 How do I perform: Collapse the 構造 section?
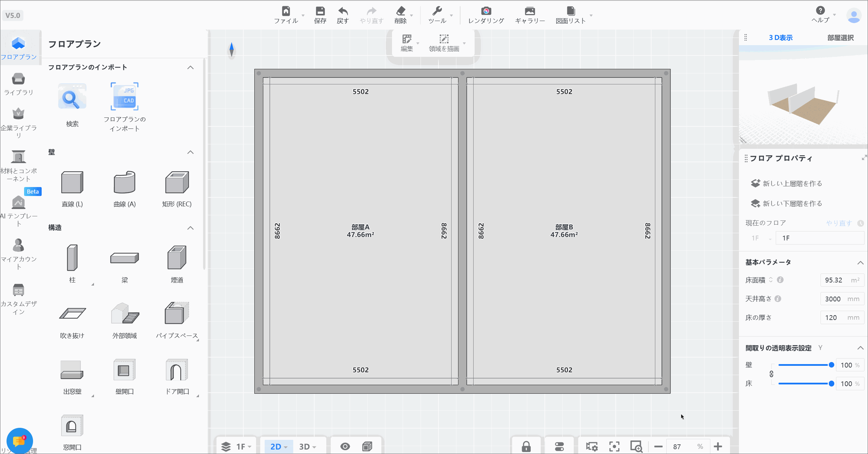[190, 228]
